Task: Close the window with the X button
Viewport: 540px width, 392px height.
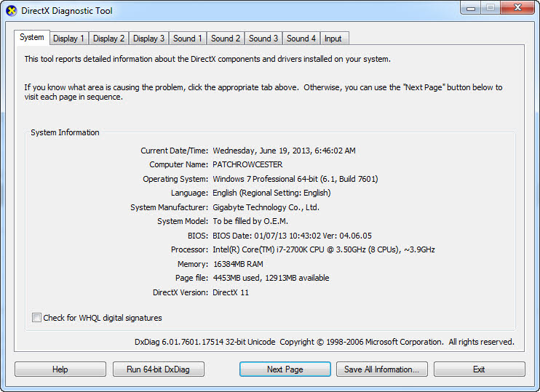Action: [x=517, y=8]
